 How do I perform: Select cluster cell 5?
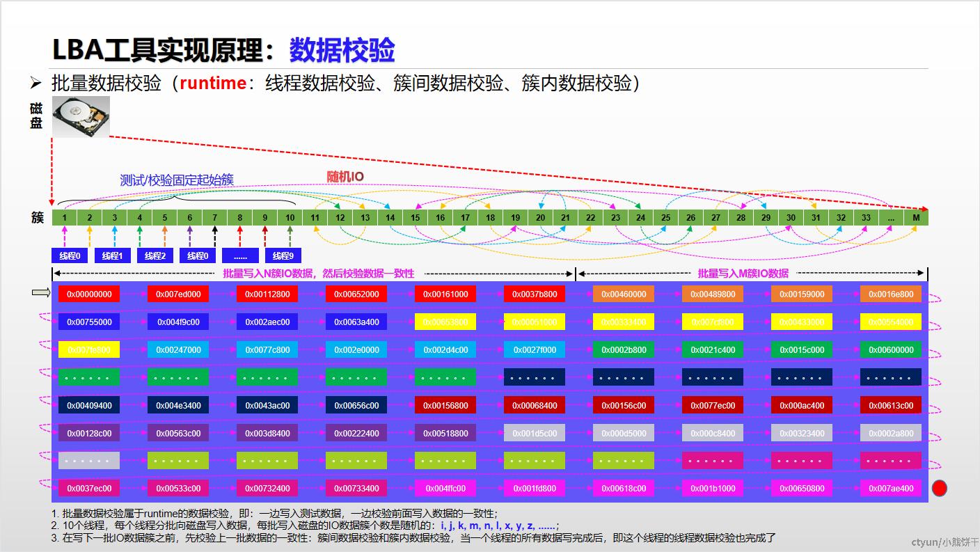pos(165,218)
